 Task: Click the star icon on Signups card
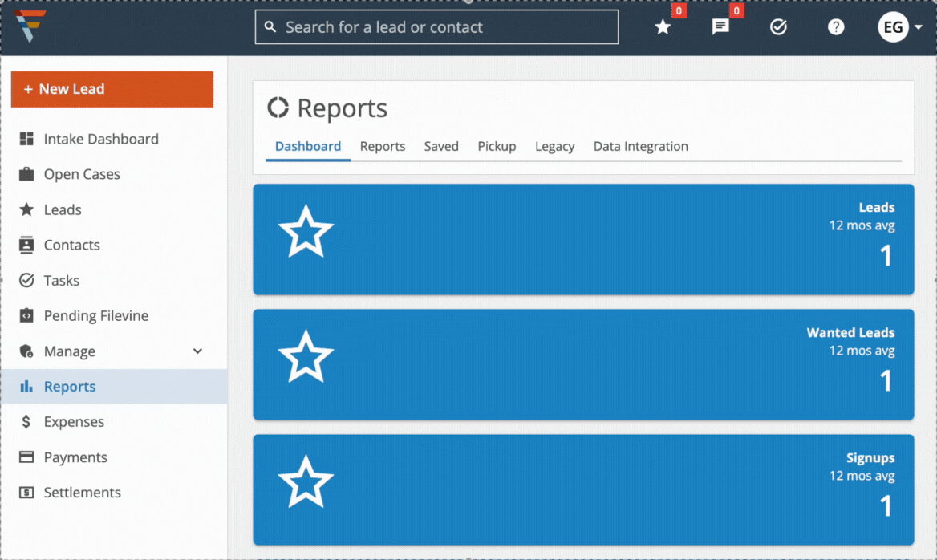click(306, 481)
